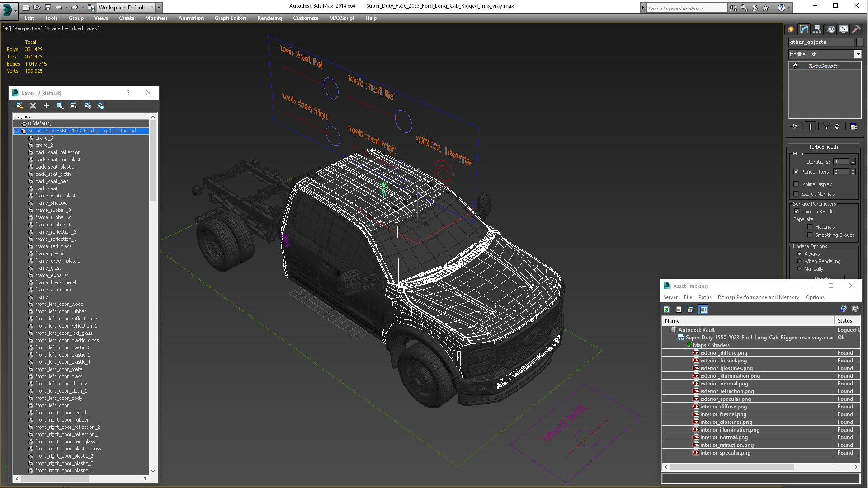The image size is (868, 488).
Task: Enable Separate by Materials checkbox
Action: [x=810, y=227]
